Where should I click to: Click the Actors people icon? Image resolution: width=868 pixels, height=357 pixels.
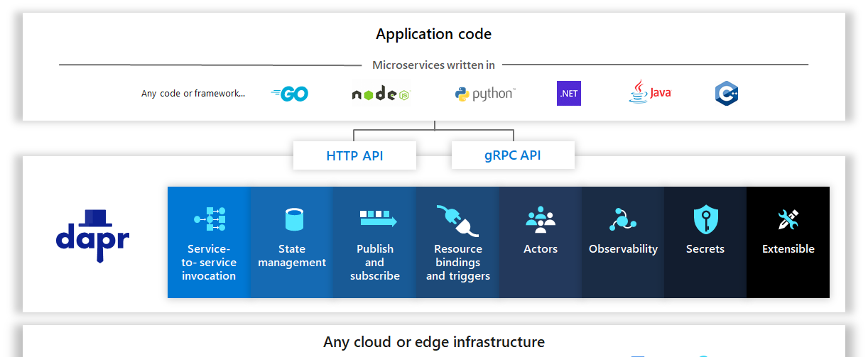(x=541, y=220)
